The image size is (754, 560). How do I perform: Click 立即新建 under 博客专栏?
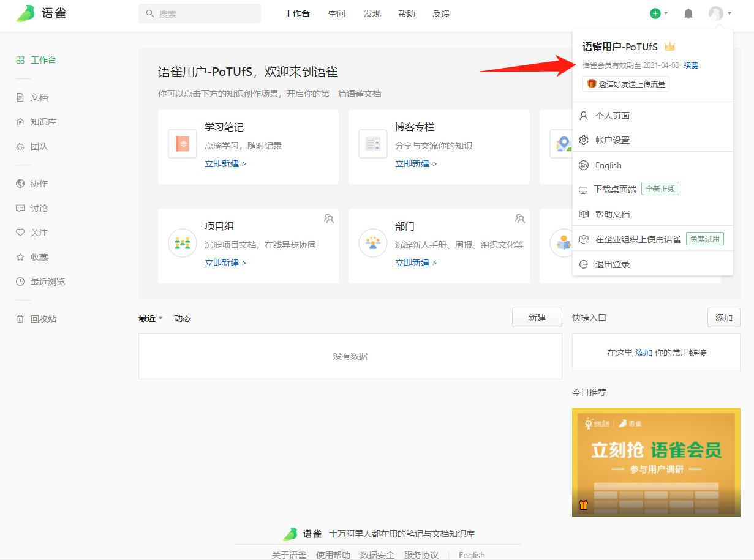[416, 163]
